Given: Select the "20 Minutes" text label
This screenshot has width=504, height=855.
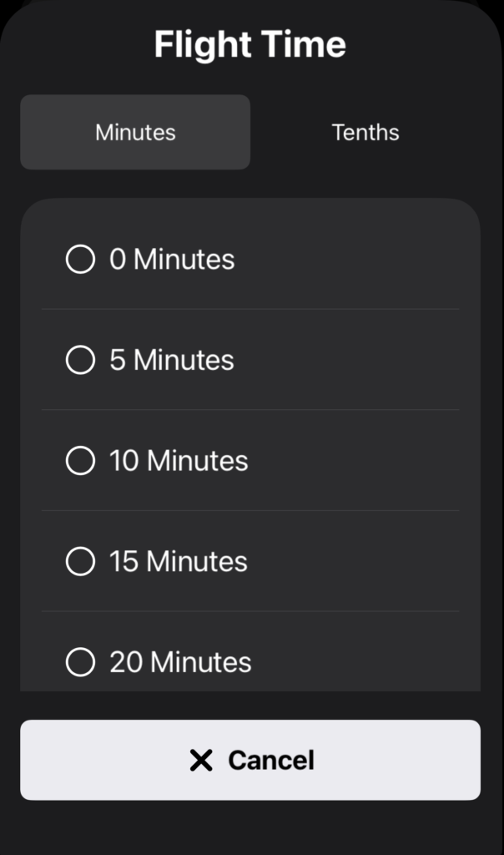Looking at the screenshot, I should (180, 662).
